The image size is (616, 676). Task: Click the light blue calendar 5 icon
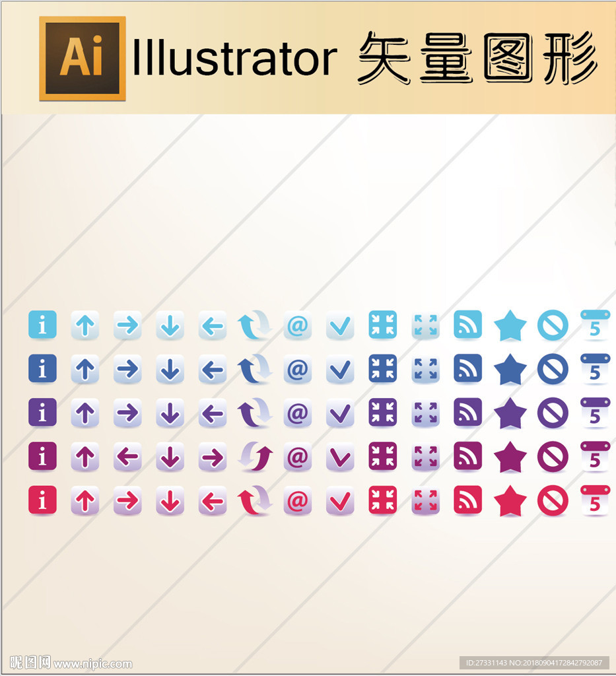tap(596, 325)
